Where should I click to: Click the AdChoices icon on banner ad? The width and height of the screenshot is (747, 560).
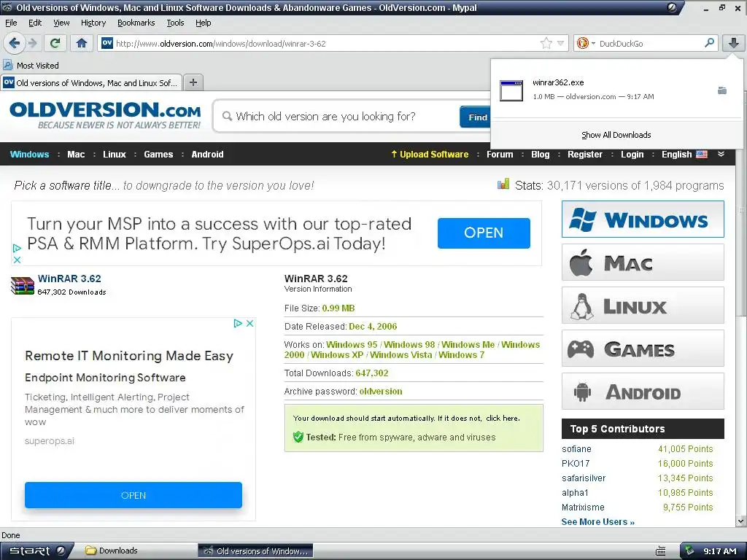pos(17,248)
